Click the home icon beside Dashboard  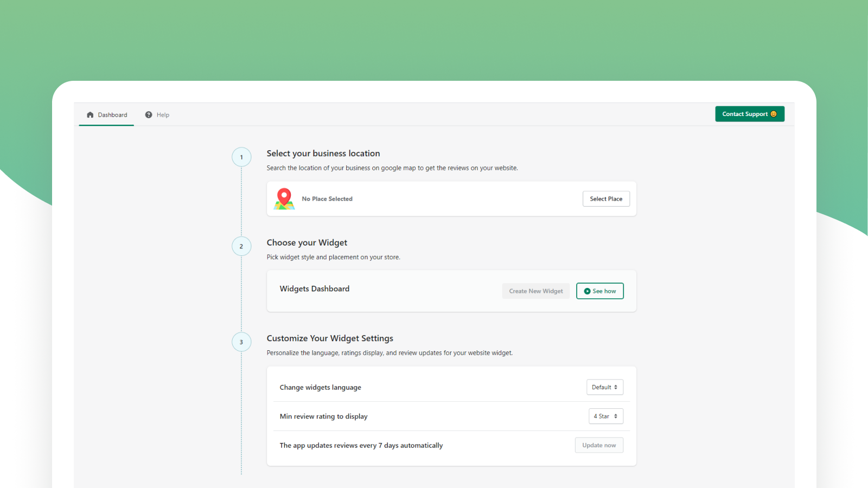[90, 115]
